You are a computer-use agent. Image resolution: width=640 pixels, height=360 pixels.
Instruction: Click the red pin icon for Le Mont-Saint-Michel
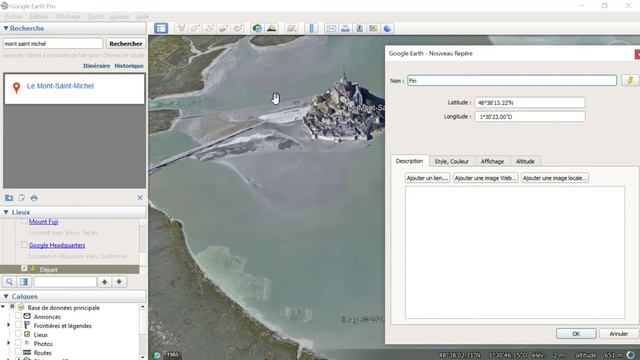point(16,88)
